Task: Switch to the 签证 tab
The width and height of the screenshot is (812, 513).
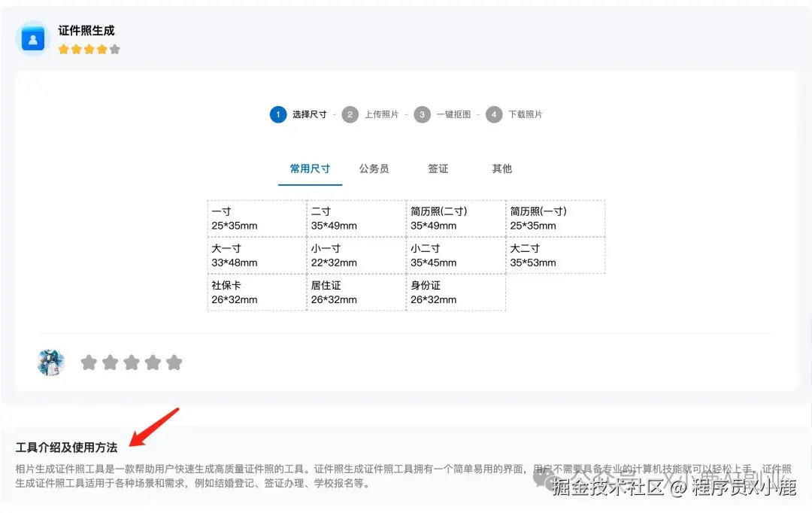Action: (438, 168)
